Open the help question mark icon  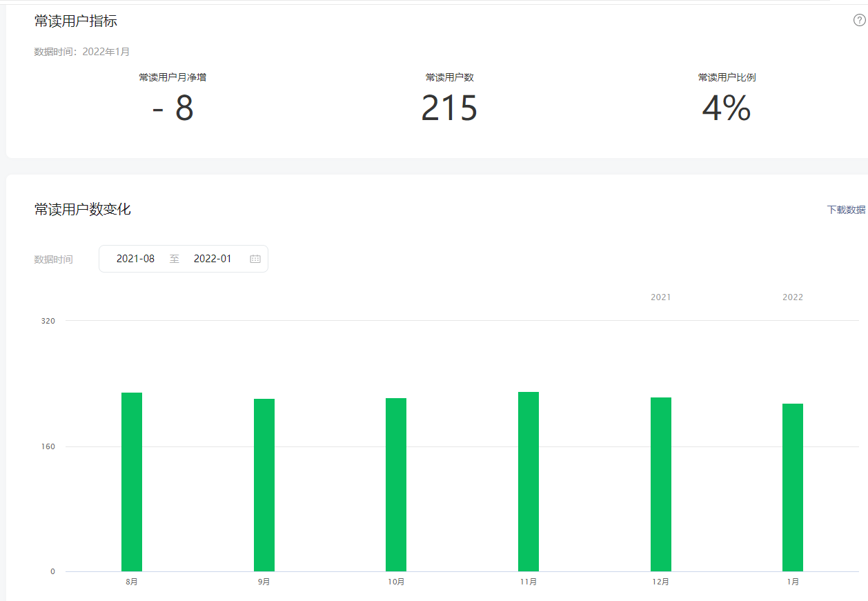[859, 21]
